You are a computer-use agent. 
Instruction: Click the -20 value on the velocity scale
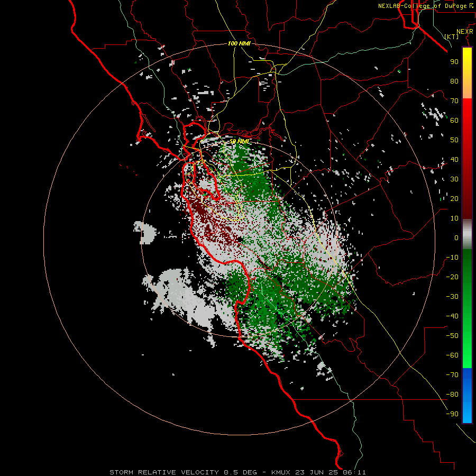point(452,277)
